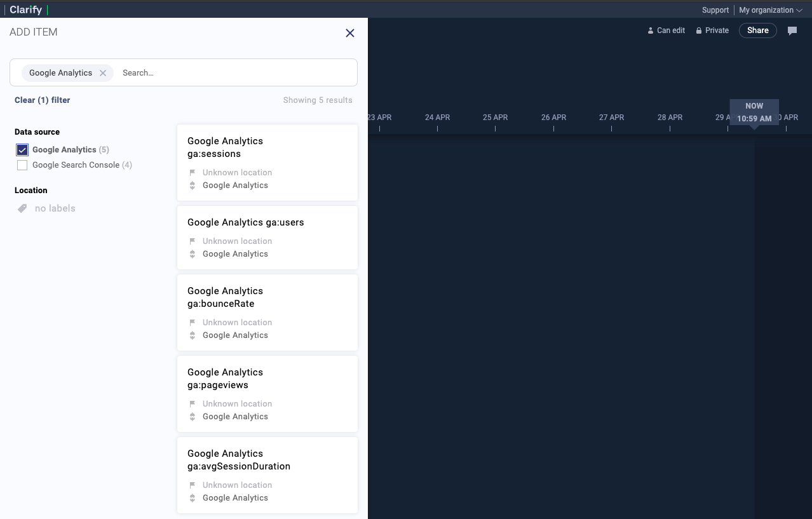The width and height of the screenshot is (812, 519).
Task: Uncheck the Google Analytics data source
Action: 22,150
